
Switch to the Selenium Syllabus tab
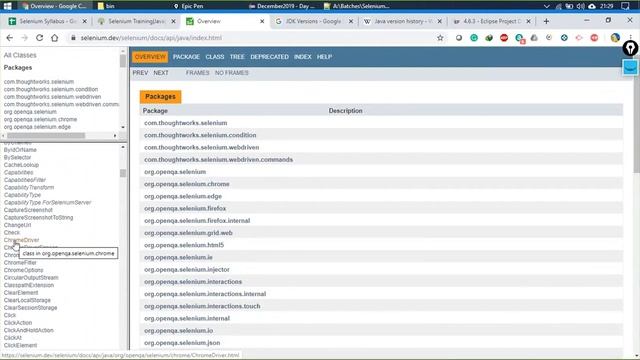pyautogui.click(x=48, y=21)
